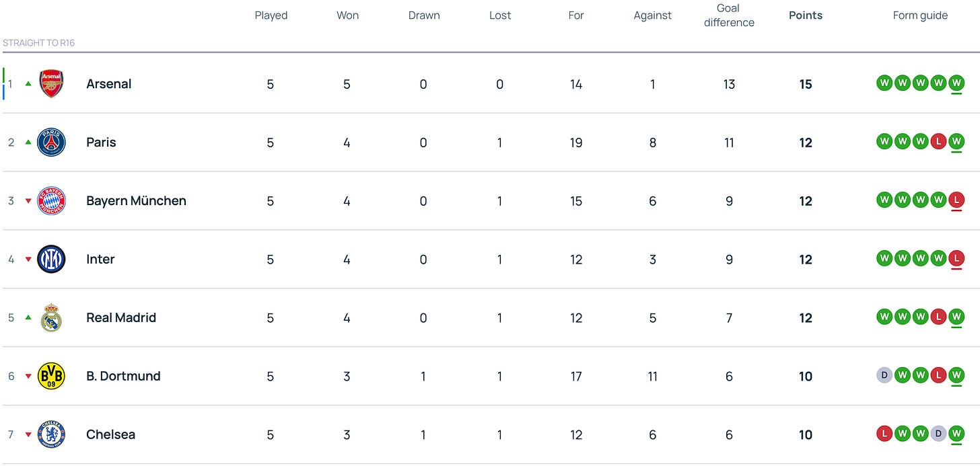The height and width of the screenshot is (466, 980).
Task: Sort by Goal difference column header
Action: (729, 15)
